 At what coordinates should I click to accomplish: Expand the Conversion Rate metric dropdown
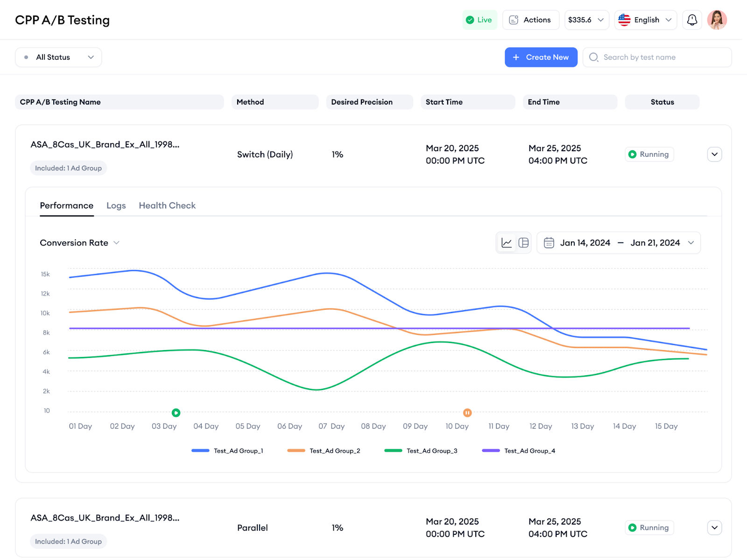point(79,243)
